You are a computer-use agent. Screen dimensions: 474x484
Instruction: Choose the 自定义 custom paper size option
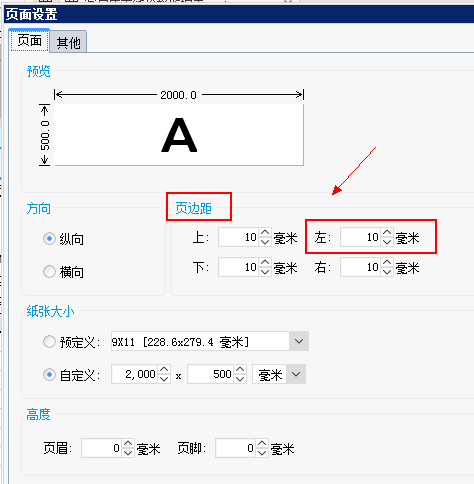click(x=49, y=375)
